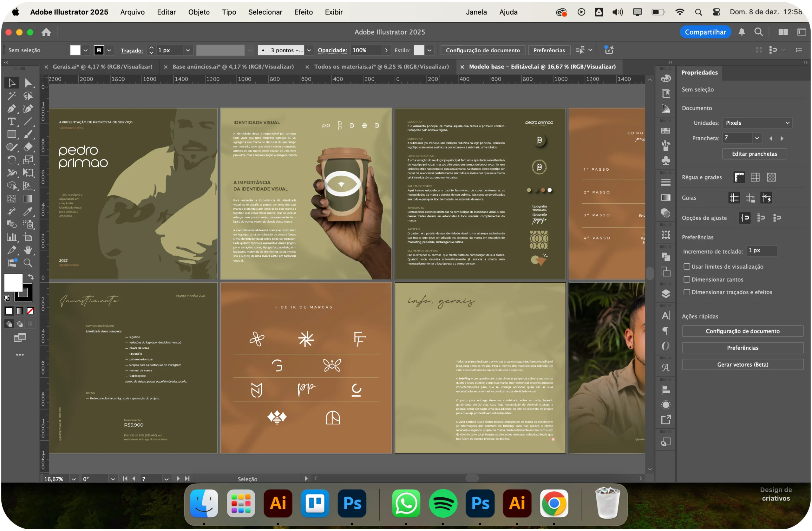Click the Editar pranchetas button
The image size is (812, 531).
(754, 154)
